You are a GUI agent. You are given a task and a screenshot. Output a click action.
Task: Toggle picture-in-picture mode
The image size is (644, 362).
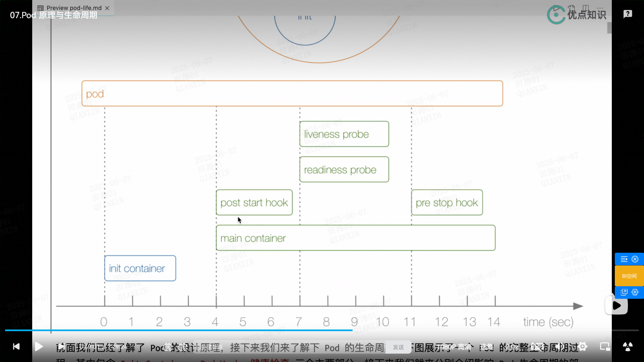click(x=605, y=347)
